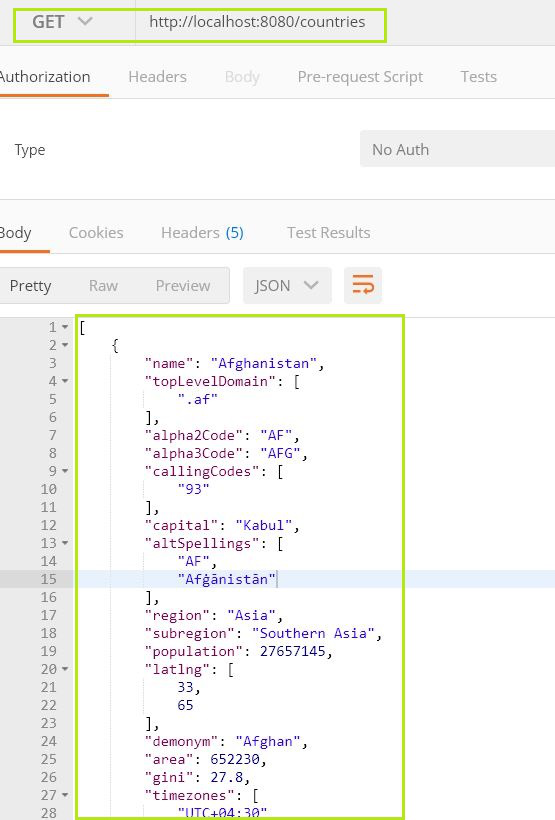This screenshot has width=555, height=820.
Task: Toggle the word wrap icon
Action: [x=363, y=285]
